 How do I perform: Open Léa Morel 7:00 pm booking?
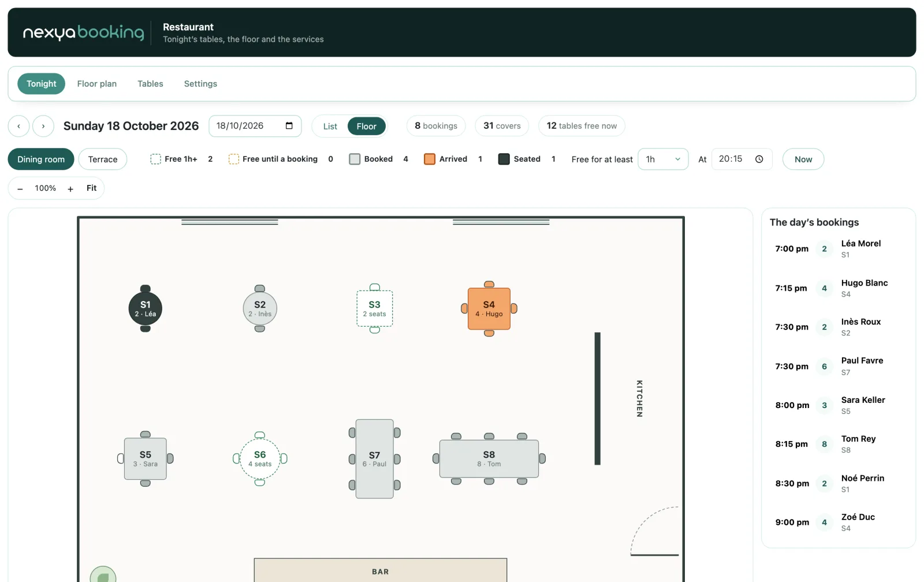click(x=839, y=249)
